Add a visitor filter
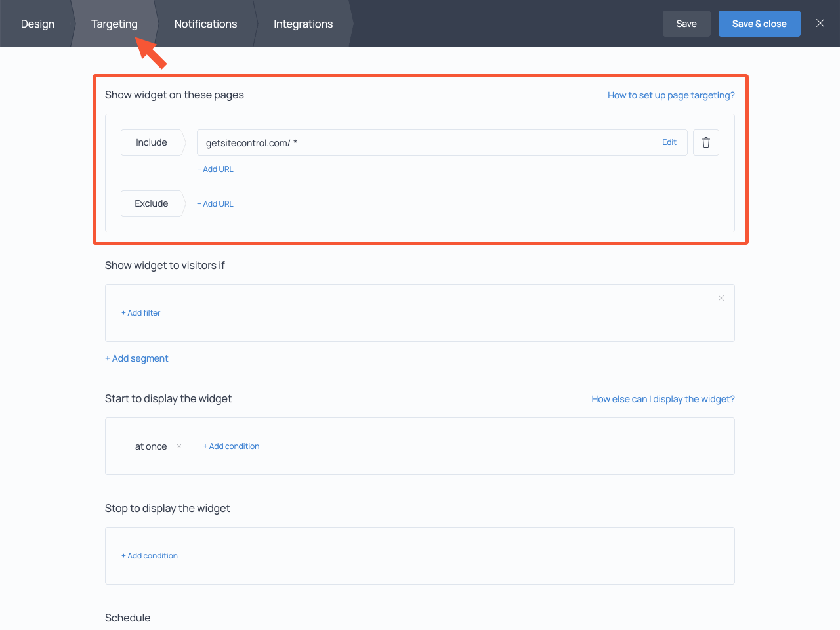 point(140,312)
